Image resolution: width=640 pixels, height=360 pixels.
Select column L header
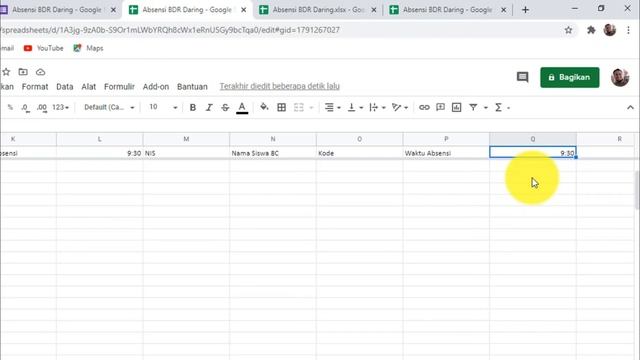click(100, 139)
